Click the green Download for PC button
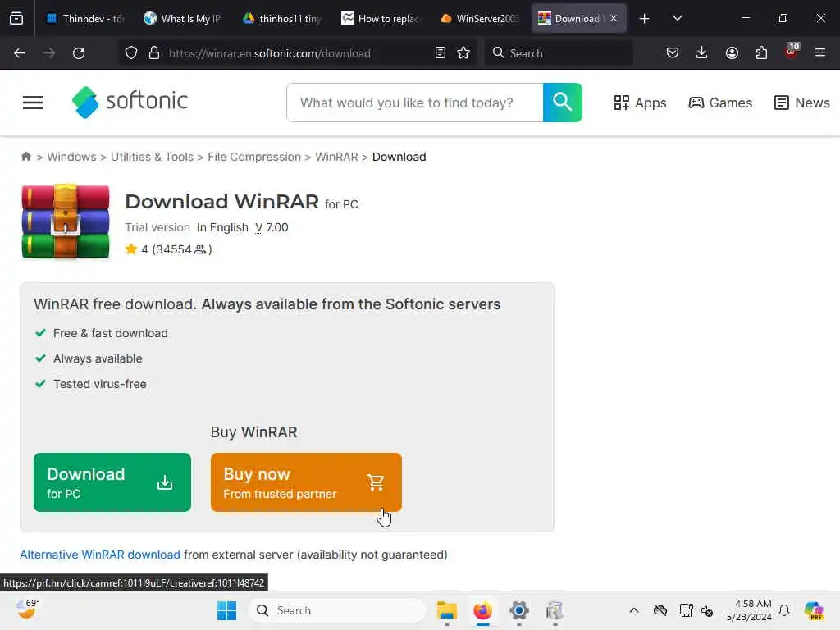The image size is (840, 630). tap(112, 482)
